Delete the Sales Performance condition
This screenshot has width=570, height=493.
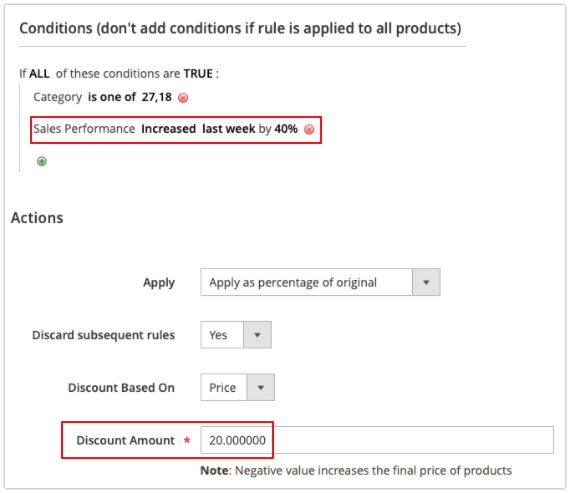pyautogui.click(x=309, y=129)
